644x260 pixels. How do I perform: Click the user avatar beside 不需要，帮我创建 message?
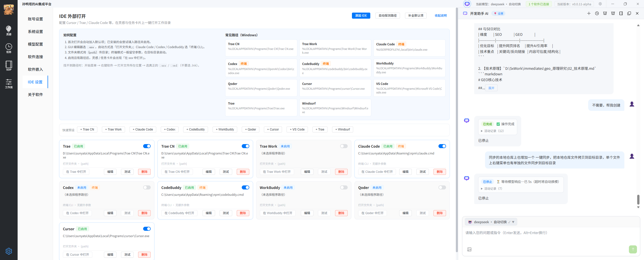pyautogui.click(x=632, y=104)
